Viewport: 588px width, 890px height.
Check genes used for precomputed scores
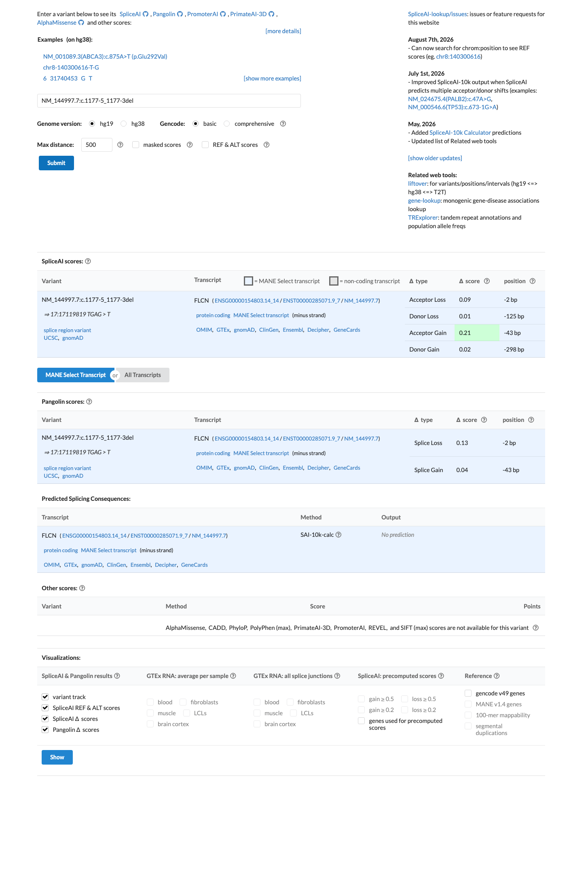[362, 720]
